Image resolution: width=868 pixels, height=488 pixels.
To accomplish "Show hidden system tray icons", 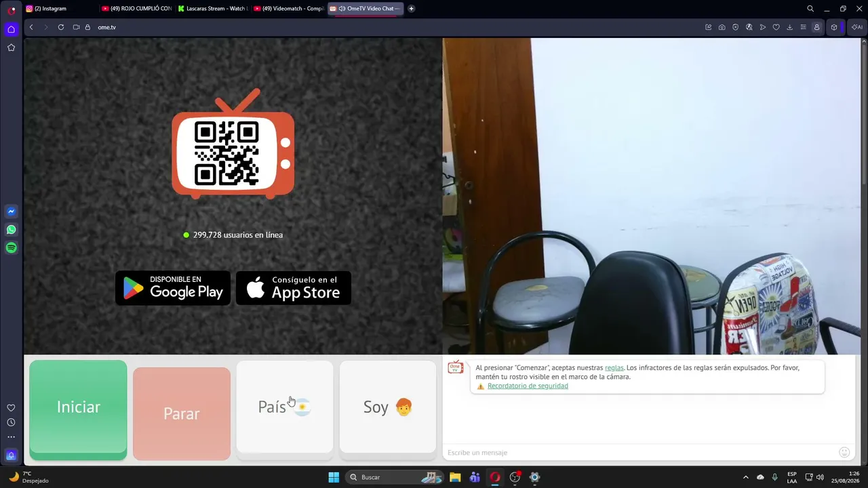I will click(746, 477).
